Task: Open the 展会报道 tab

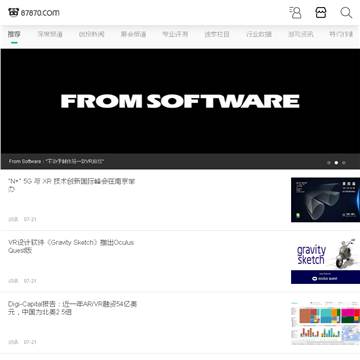Action: pos(133,34)
